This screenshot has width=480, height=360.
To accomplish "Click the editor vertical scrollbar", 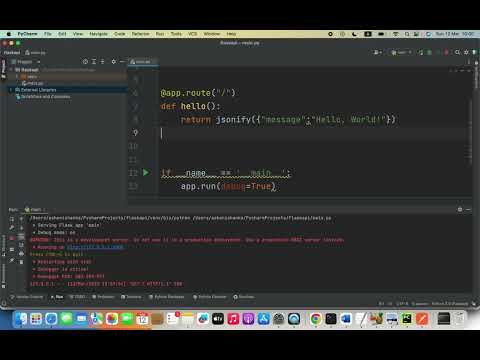I will [x=470, y=133].
